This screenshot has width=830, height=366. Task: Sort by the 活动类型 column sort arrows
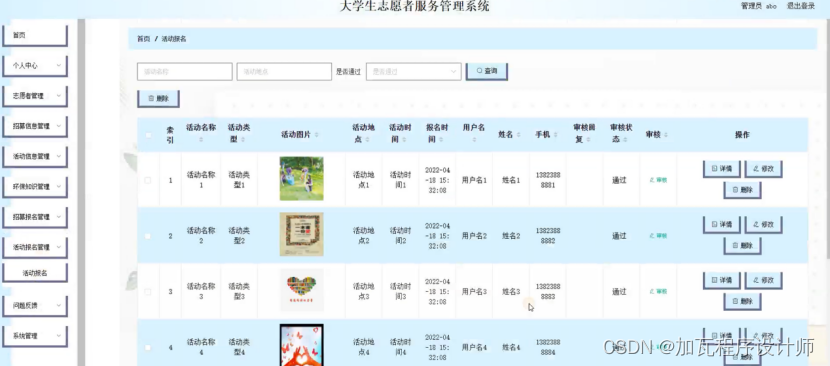point(243,140)
